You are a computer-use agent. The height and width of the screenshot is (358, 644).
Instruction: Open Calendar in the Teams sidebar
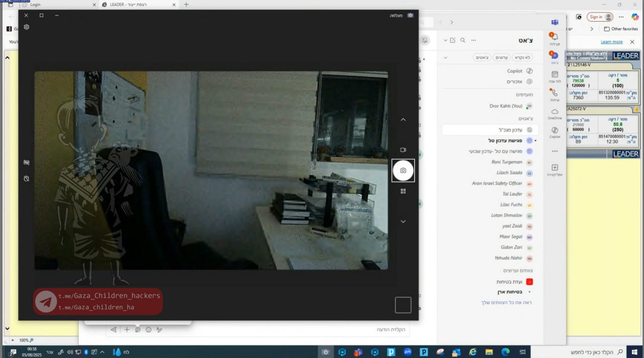pyautogui.click(x=554, y=76)
